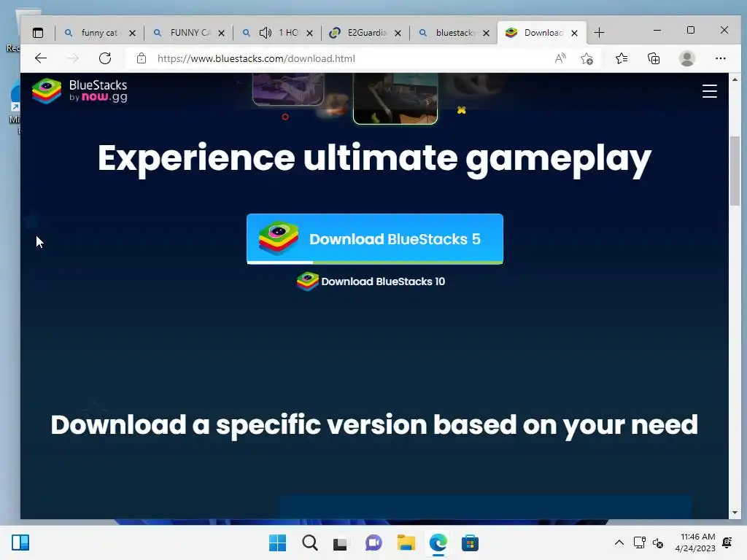Screen dimensions: 747x560
Task: Show hidden system tray icons
Action: point(619,542)
